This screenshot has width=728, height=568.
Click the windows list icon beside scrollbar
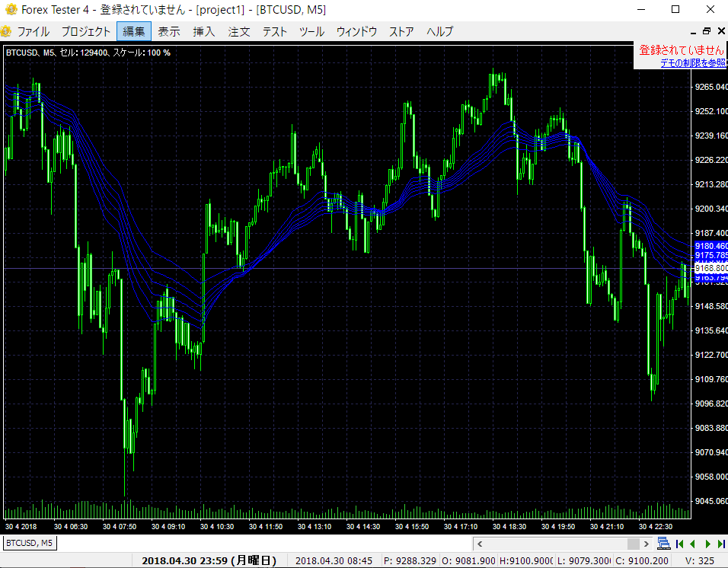(664, 544)
